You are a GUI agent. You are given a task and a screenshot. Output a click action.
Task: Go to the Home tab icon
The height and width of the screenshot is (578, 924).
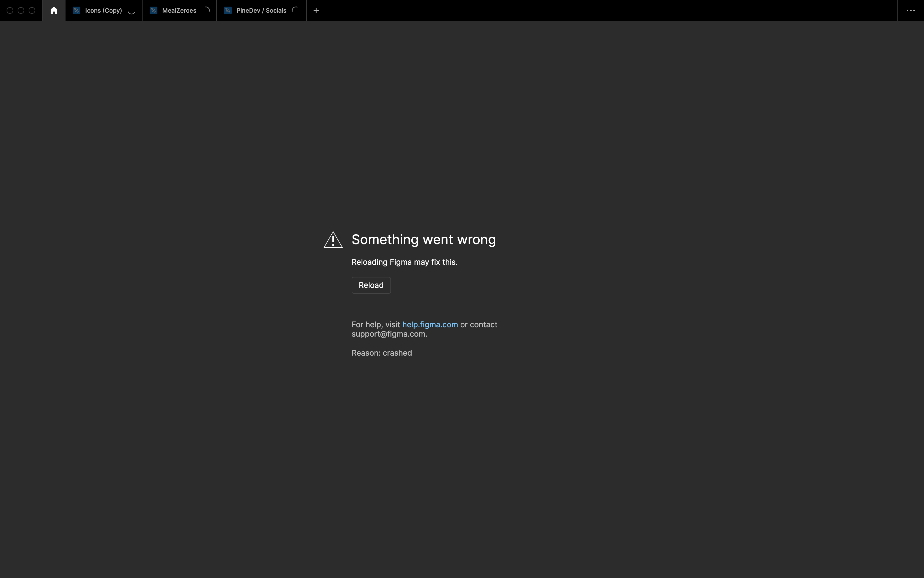(54, 10)
